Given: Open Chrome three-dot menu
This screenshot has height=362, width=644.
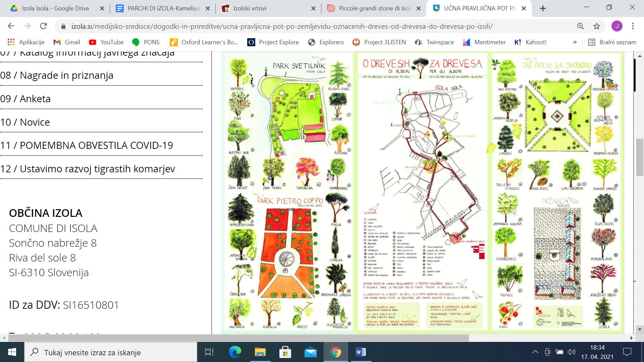Looking at the screenshot, I should tap(633, 26).
